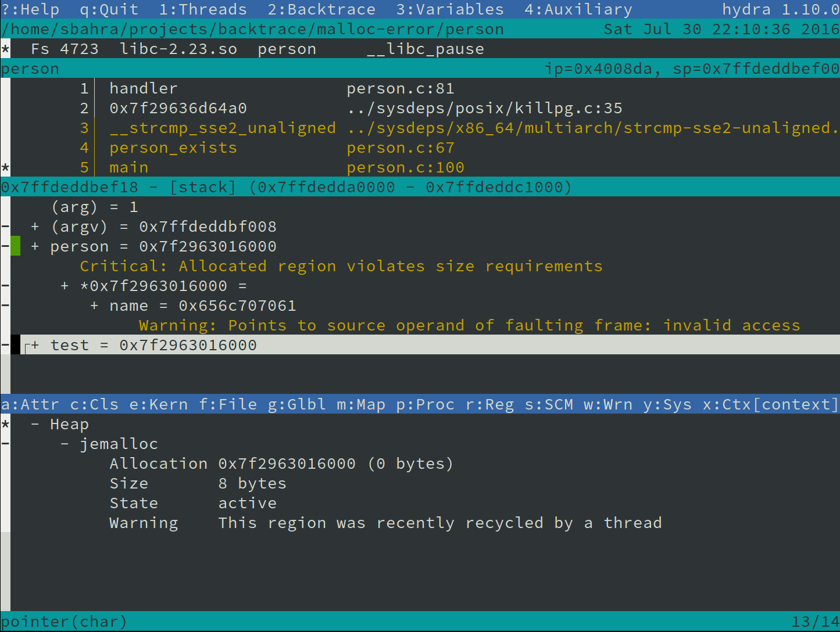Open the Reg registers tab
Screen dimensions: 840x632
pyautogui.click(x=490, y=404)
